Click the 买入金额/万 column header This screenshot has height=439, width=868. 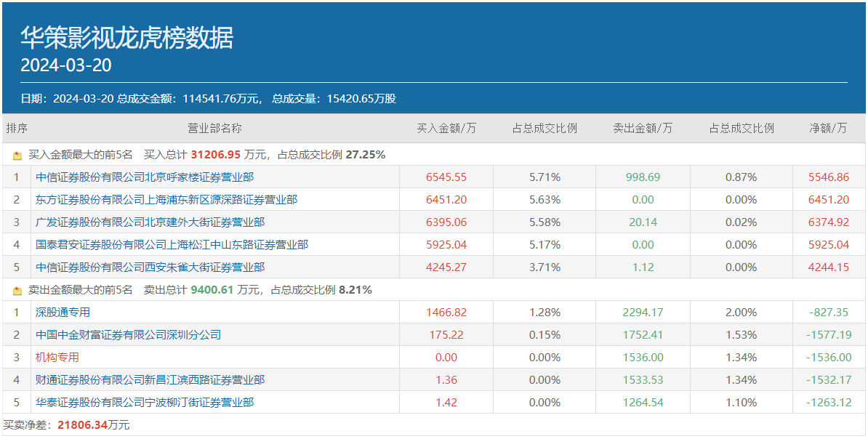pos(446,129)
